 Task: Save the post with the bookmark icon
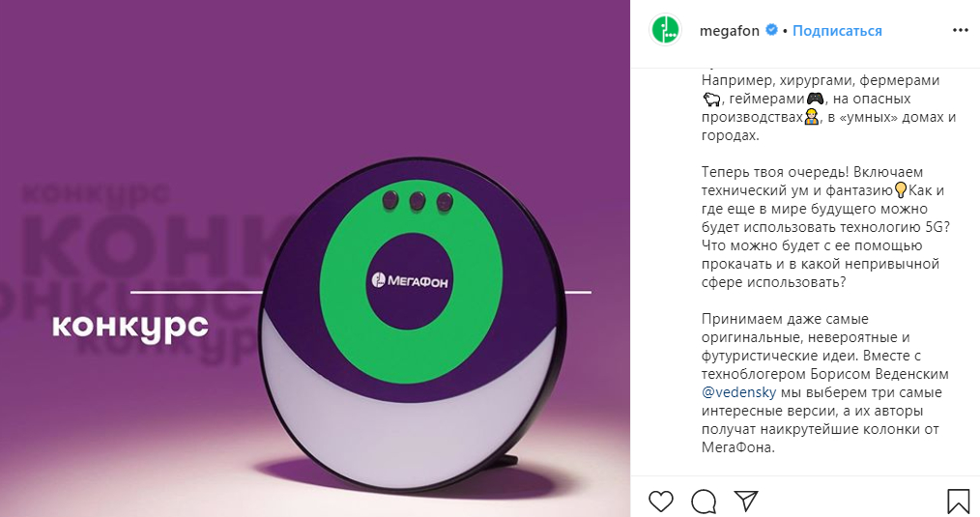point(958,501)
